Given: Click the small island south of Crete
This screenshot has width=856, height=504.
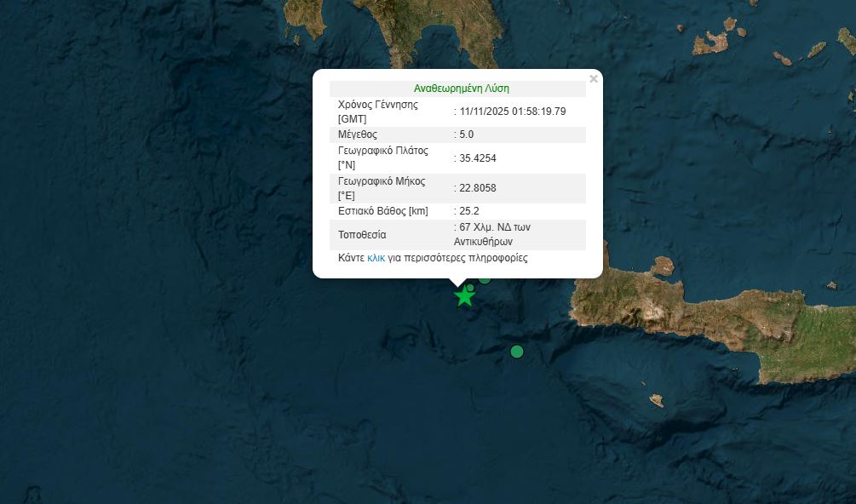Looking at the screenshot, I should click(655, 400).
